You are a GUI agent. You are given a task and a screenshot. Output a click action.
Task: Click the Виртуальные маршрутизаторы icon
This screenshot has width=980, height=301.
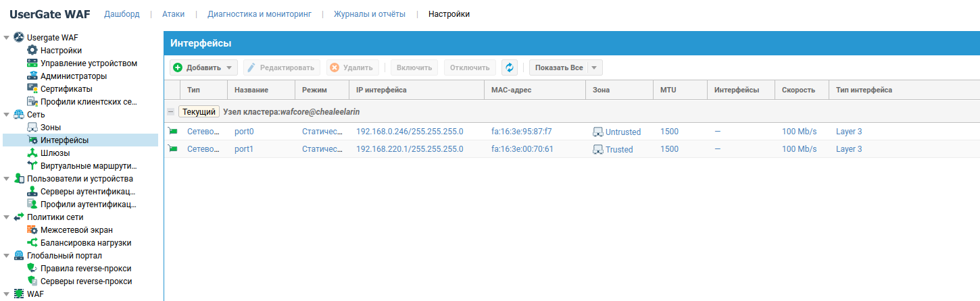point(32,165)
